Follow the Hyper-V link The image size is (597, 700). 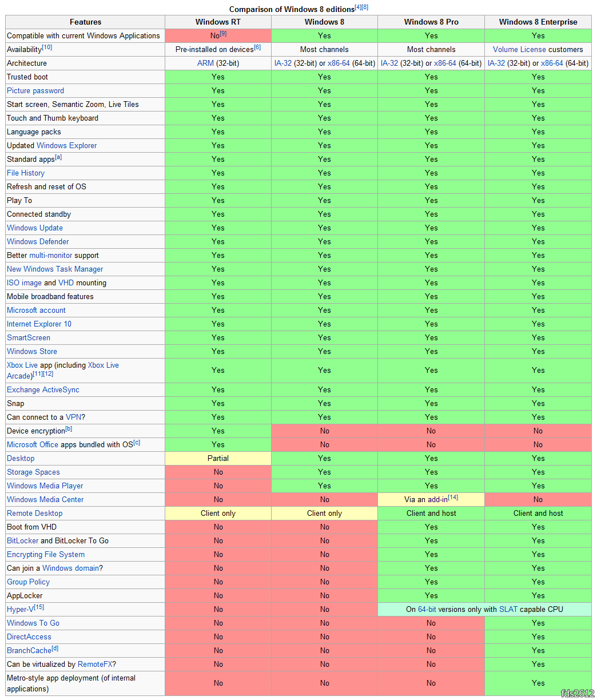[21, 609]
